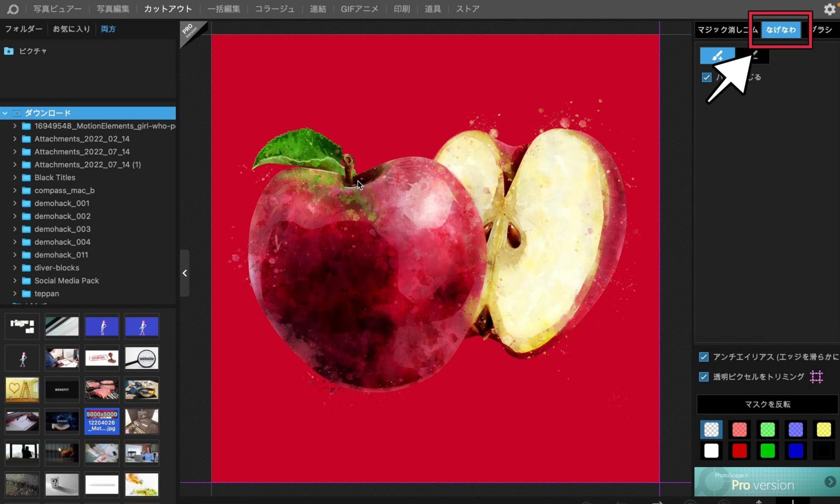
Task: Select the add-brush mode icon
Action: (717, 56)
